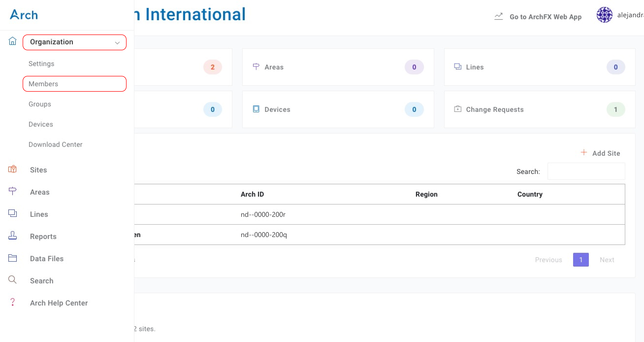Click the Change Requests card icon

point(457,109)
